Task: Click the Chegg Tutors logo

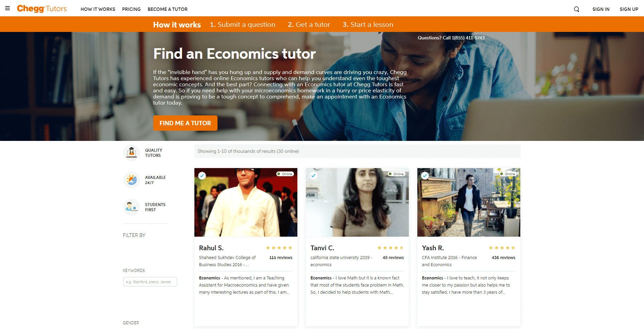Action: tap(42, 8)
